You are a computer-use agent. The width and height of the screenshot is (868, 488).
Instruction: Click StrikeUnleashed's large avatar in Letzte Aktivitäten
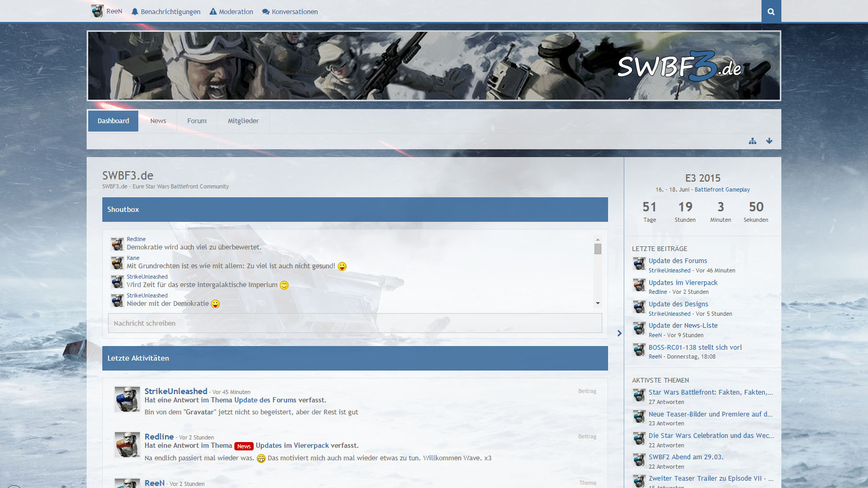coord(127,399)
